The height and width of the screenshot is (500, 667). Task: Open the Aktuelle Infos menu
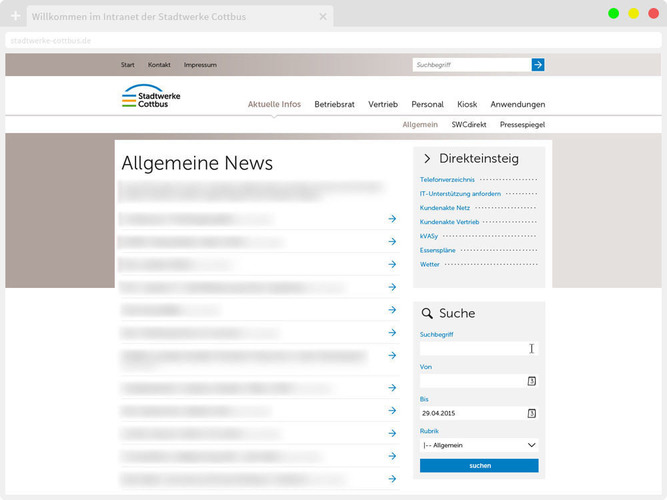274,104
